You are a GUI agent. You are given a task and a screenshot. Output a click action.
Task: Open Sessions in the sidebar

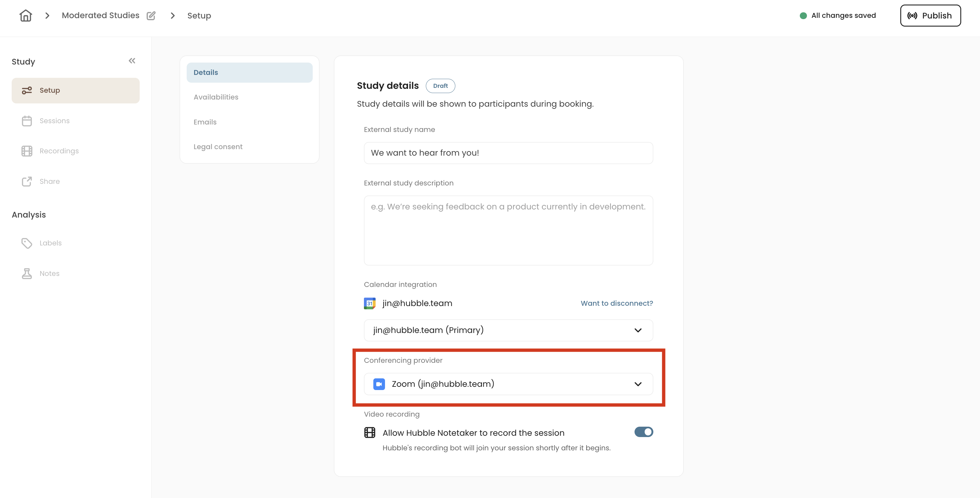coord(75,121)
